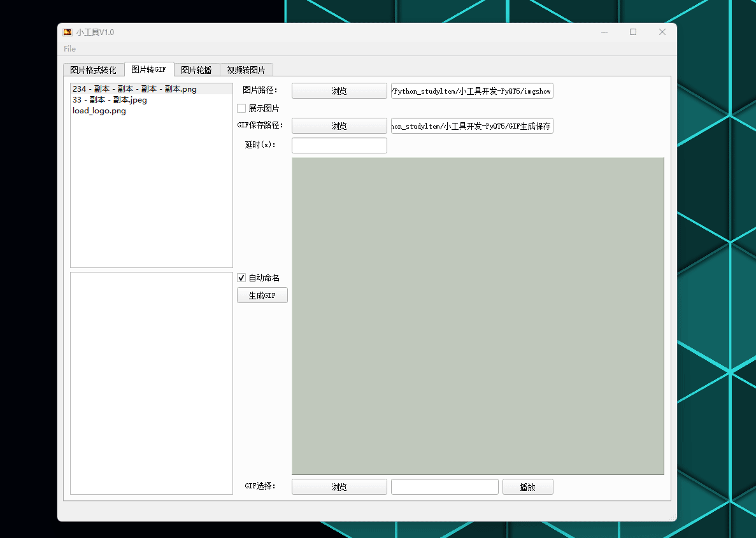
Task: Select file 33 - 副本 - 副本.jpeg
Action: tap(152, 100)
